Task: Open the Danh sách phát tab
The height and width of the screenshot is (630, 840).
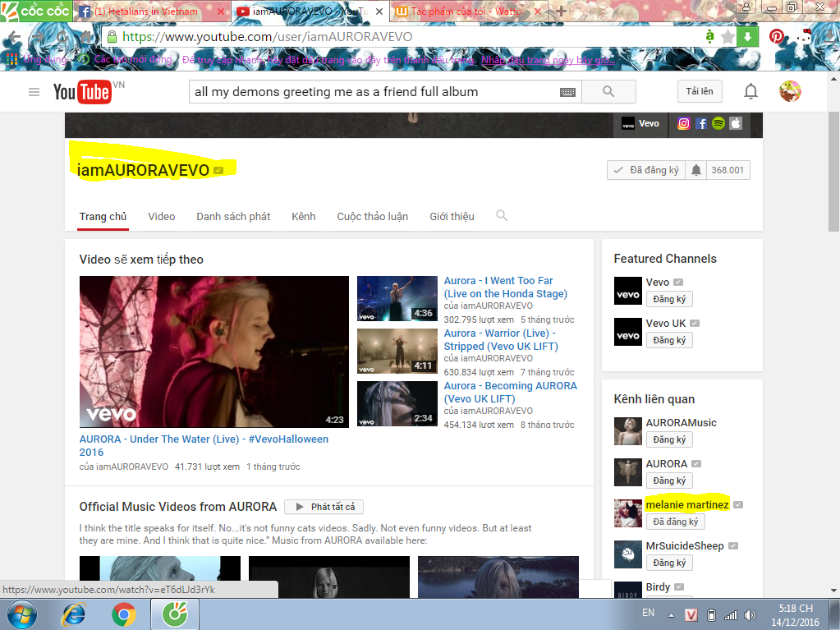Action: coord(233,216)
